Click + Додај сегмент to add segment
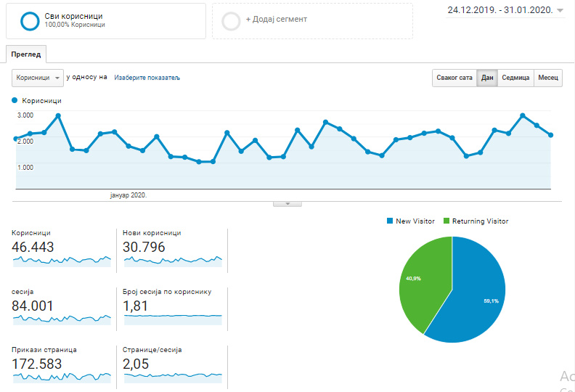575x392 pixels. (x=276, y=20)
